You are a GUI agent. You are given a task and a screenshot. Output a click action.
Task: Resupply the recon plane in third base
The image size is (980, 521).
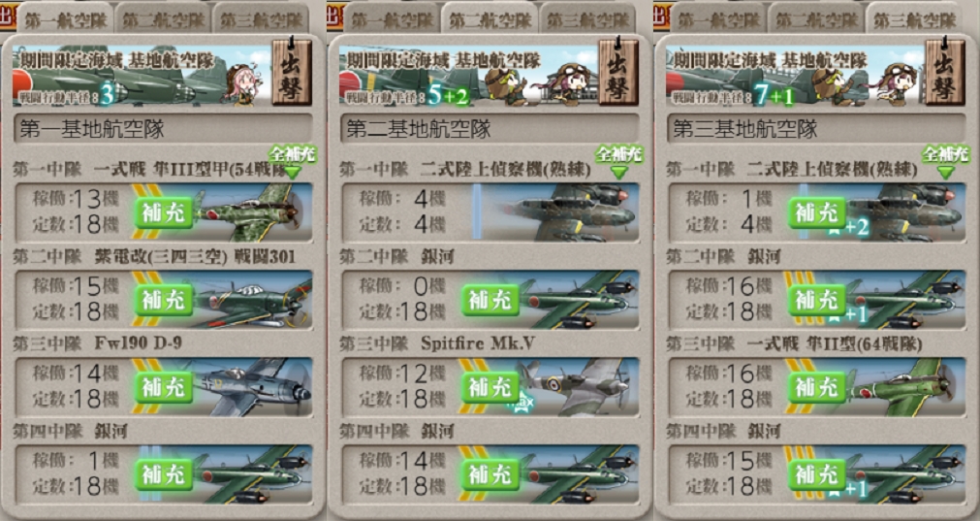[x=816, y=212]
